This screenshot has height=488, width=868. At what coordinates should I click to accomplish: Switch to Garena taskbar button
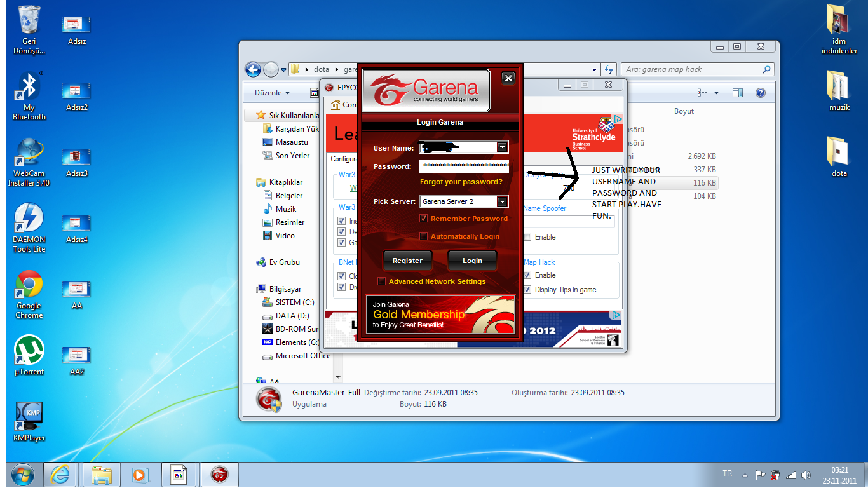220,475
